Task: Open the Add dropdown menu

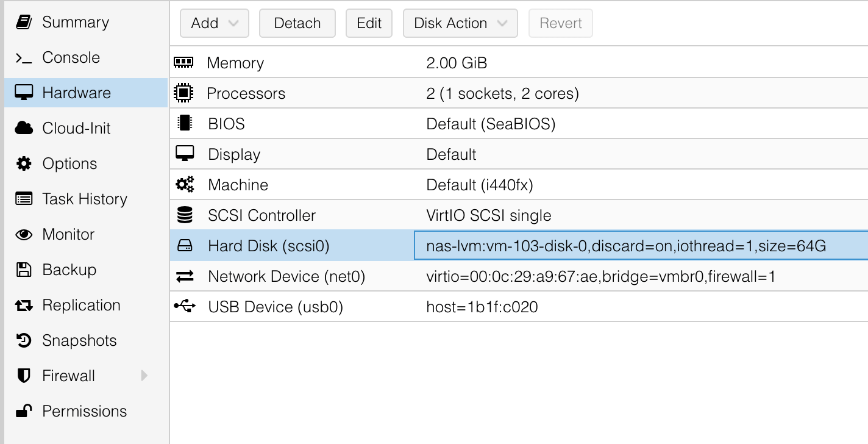Action: [x=214, y=23]
